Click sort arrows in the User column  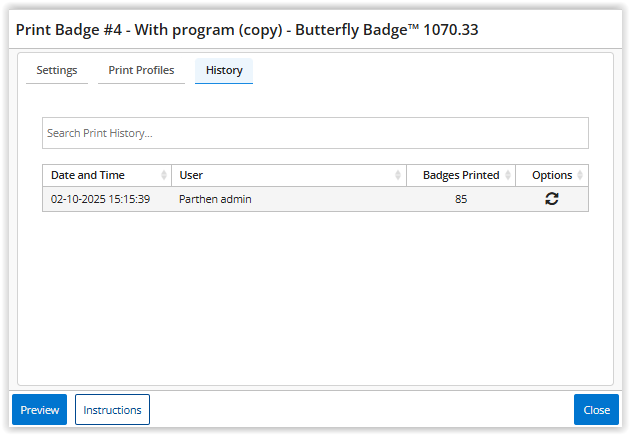(x=399, y=176)
